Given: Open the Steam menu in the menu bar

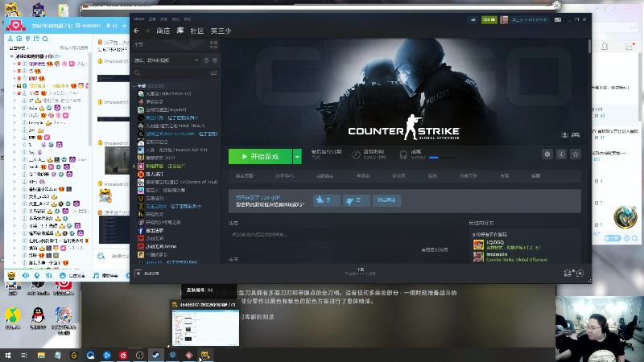Looking at the screenshot, I should coord(138,19).
